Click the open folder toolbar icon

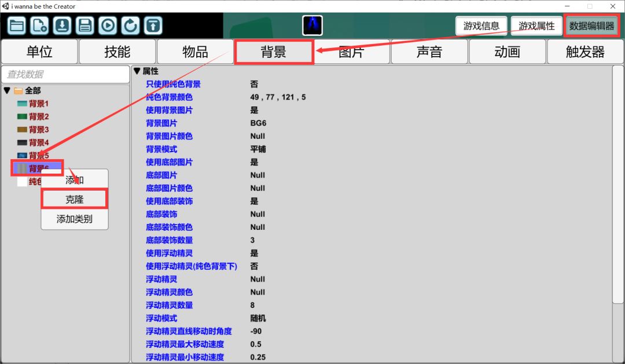tap(17, 25)
